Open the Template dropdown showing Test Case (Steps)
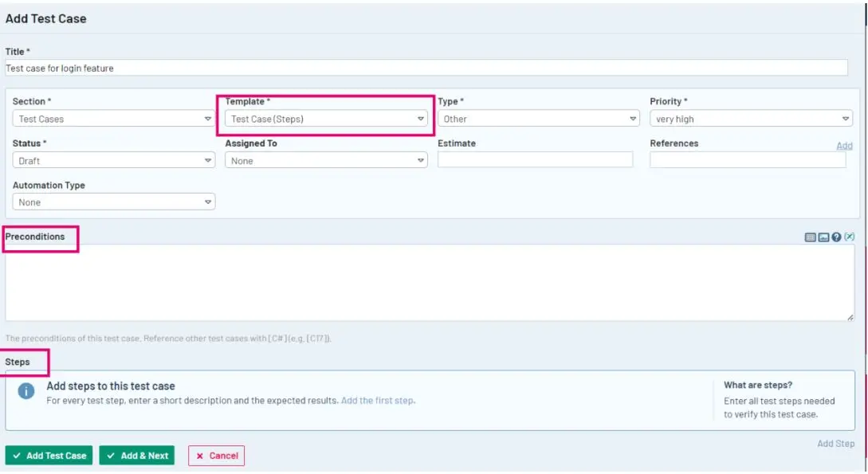Screen dimensions: 868x474 (326, 119)
